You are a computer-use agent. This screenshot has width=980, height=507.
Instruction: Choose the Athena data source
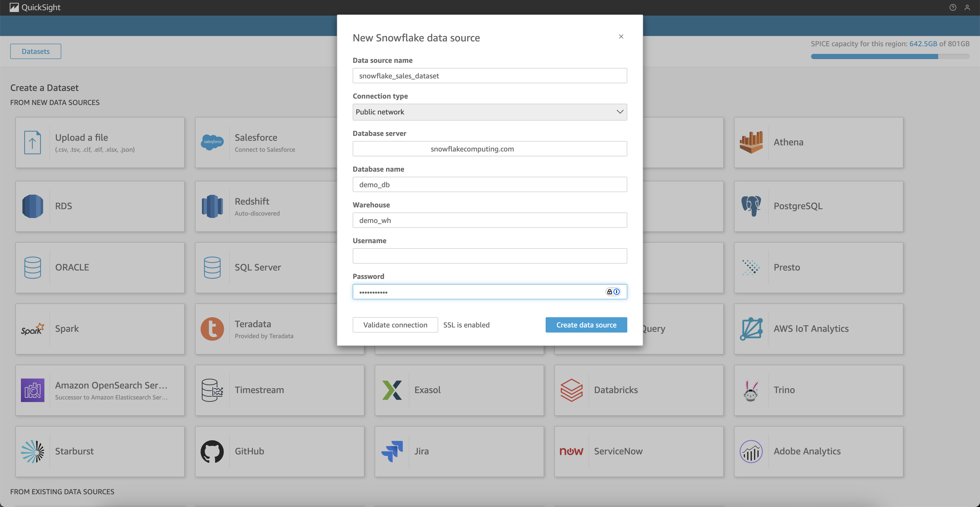tap(818, 142)
